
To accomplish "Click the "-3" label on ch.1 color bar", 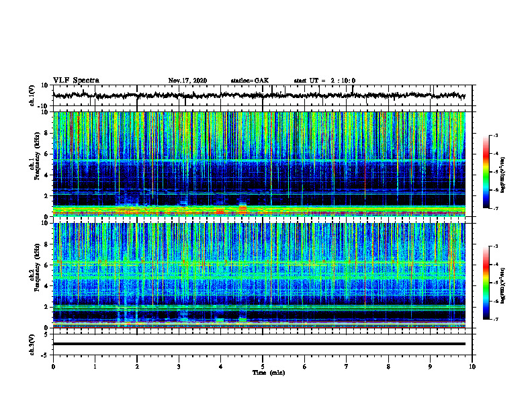I will [495, 136].
